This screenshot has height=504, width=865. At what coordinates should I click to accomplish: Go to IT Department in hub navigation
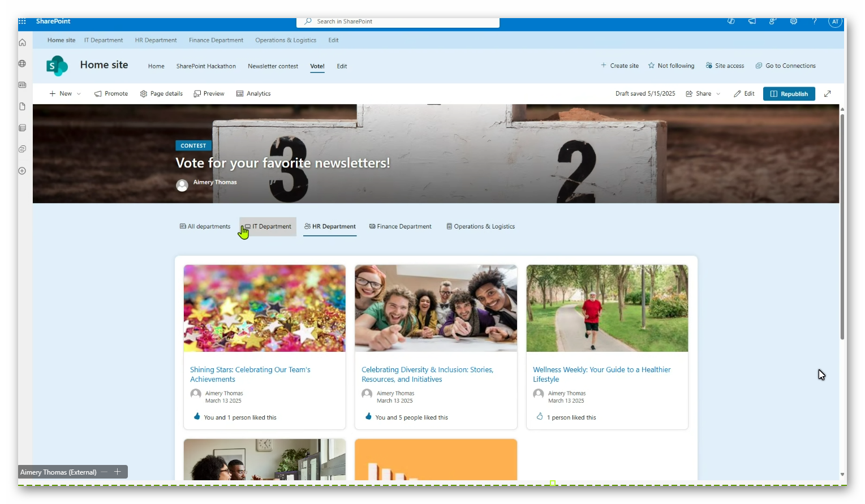(x=104, y=40)
